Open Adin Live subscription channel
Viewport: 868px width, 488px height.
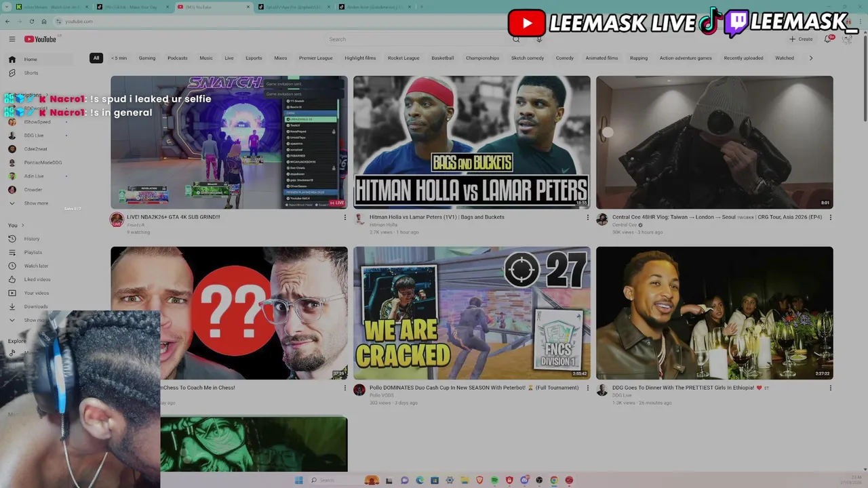coord(39,176)
